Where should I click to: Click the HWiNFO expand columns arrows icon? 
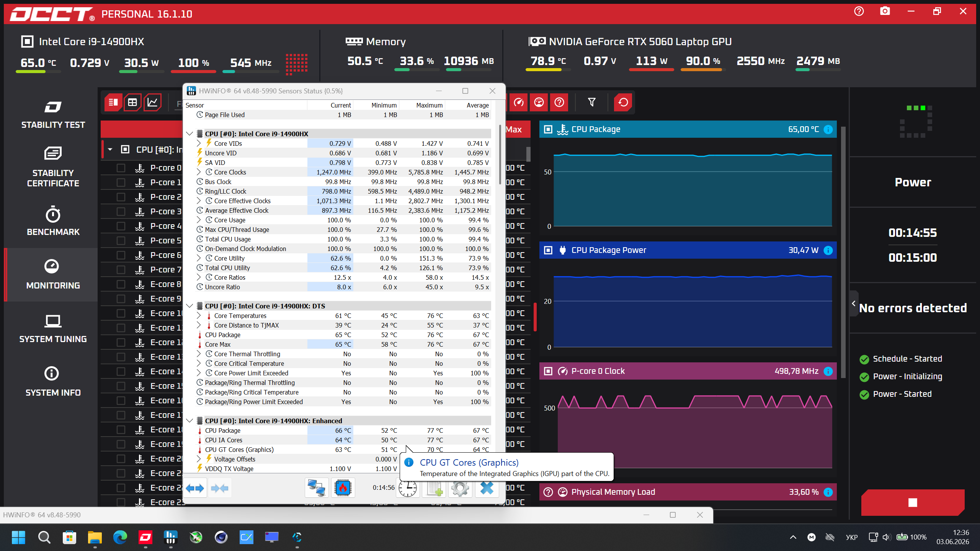tap(195, 488)
